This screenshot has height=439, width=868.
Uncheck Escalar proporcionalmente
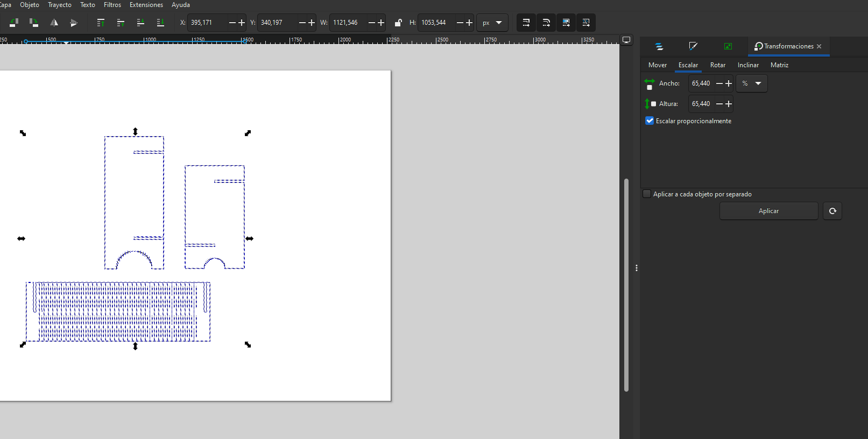650,121
